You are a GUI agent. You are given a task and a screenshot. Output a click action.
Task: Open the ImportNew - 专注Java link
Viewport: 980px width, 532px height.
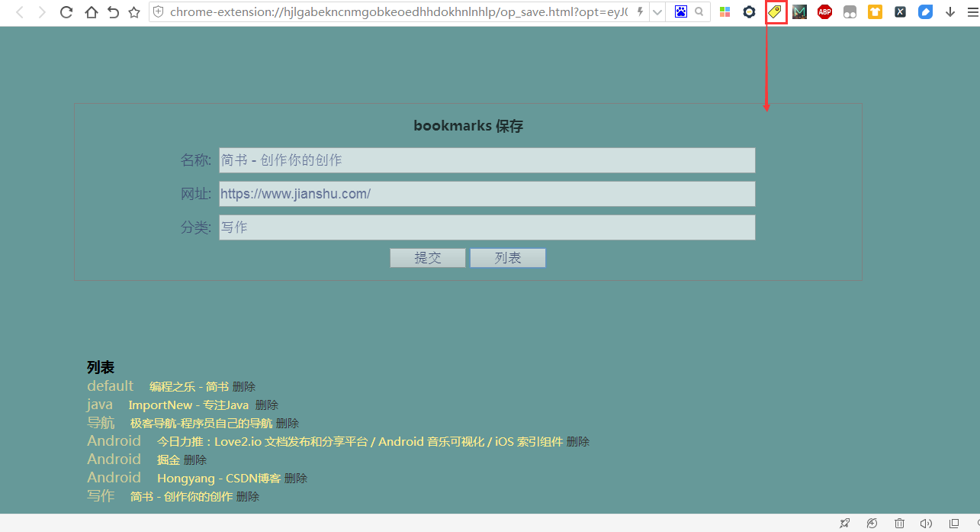click(188, 405)
